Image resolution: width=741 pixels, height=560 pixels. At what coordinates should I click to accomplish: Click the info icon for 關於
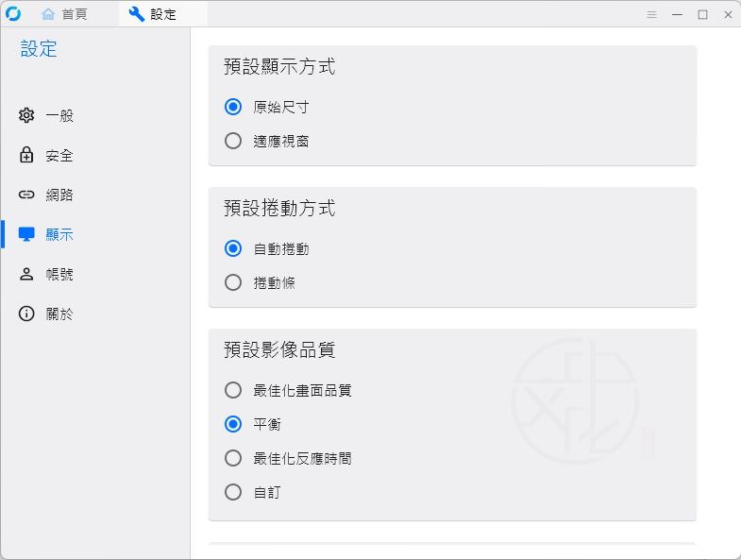click(x=26, y=314)
